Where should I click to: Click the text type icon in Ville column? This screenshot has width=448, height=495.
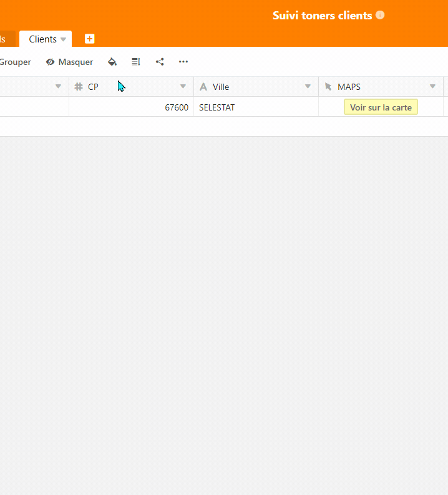coord(203,87)
